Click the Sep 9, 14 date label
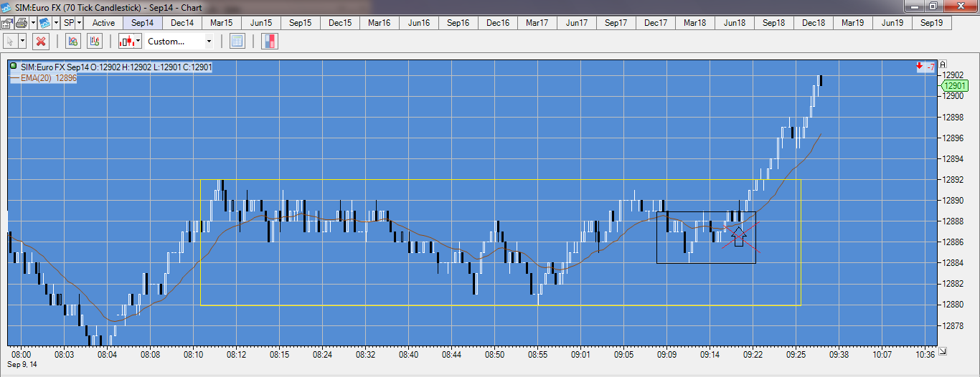 pos(24,364)
